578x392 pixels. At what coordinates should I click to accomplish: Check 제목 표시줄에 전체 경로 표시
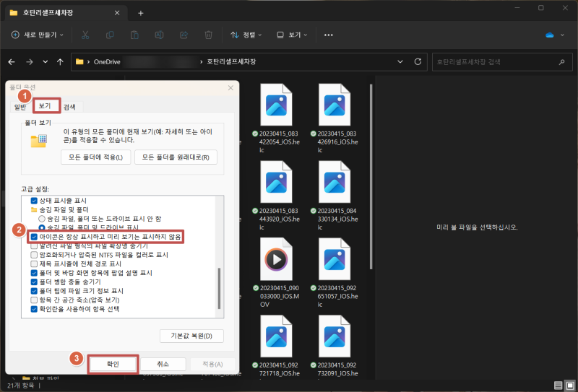34,264
